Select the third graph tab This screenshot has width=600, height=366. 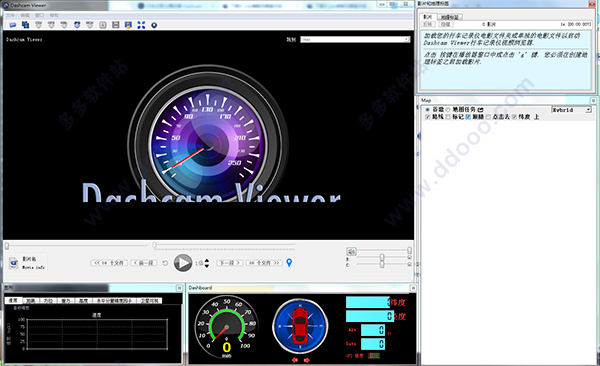(48, 301)
